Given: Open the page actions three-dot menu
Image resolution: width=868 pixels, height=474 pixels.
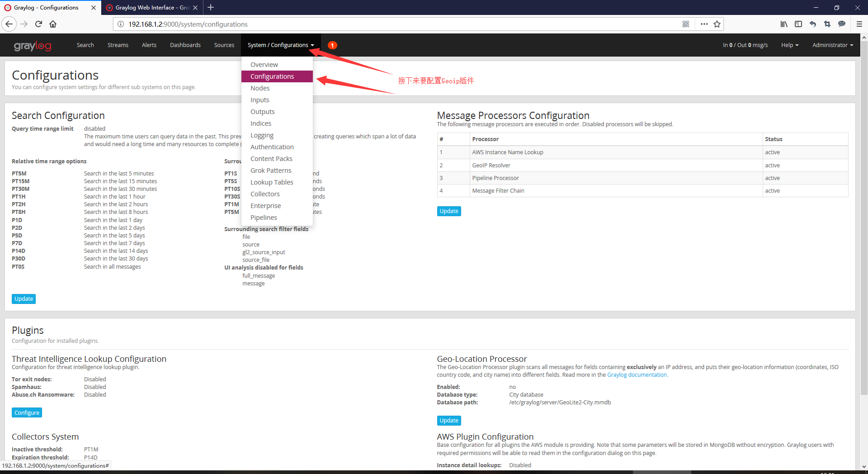Looking at the screenshot, I should (704, 24).
